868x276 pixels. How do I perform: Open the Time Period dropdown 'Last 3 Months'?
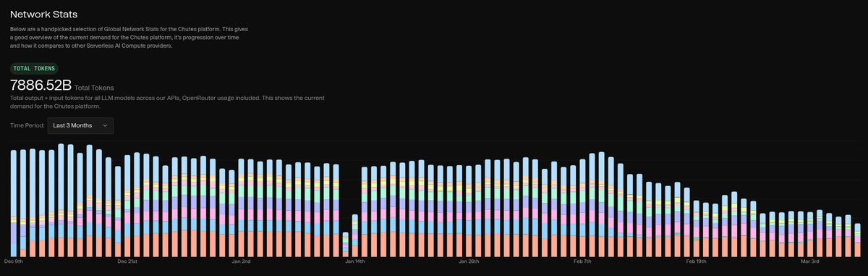pos(80,125)
